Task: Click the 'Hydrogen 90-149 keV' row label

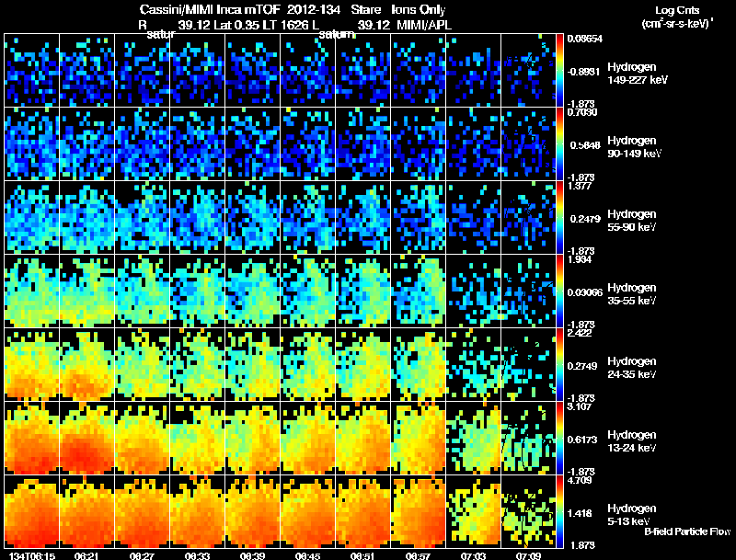Action: [635, 147]
